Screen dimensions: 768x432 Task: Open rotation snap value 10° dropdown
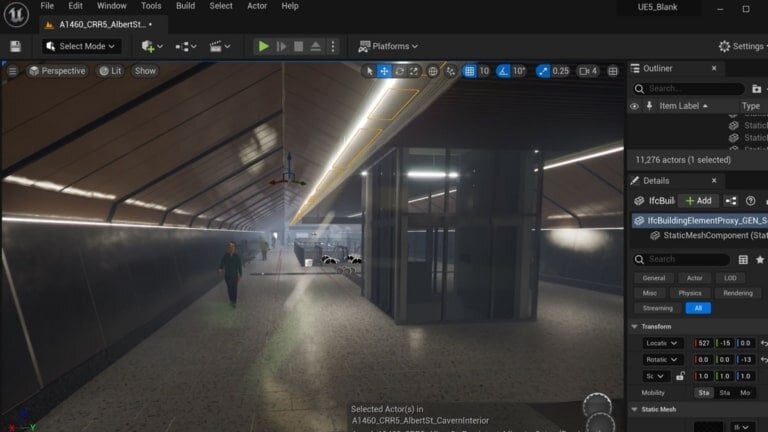(x=519, y=72)
